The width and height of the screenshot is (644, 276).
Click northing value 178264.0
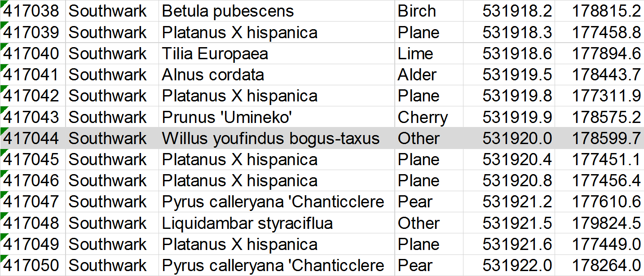click(x=606, y=265)
